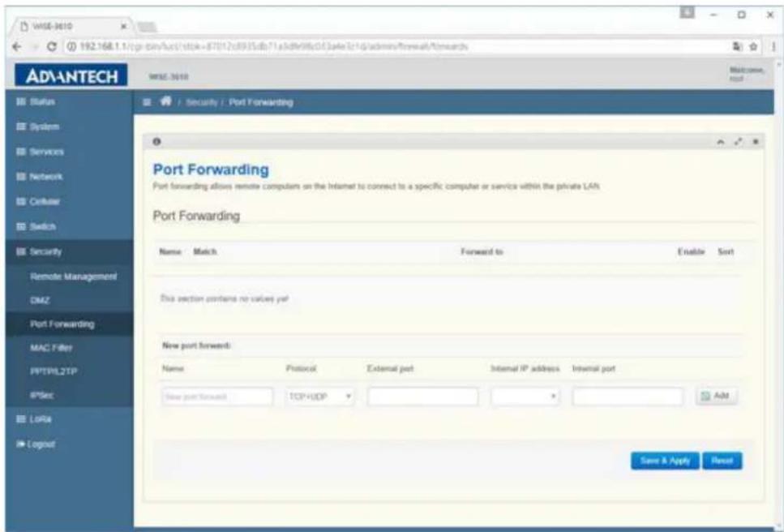Click the LoRa menu grid icon

click(20, 419)
